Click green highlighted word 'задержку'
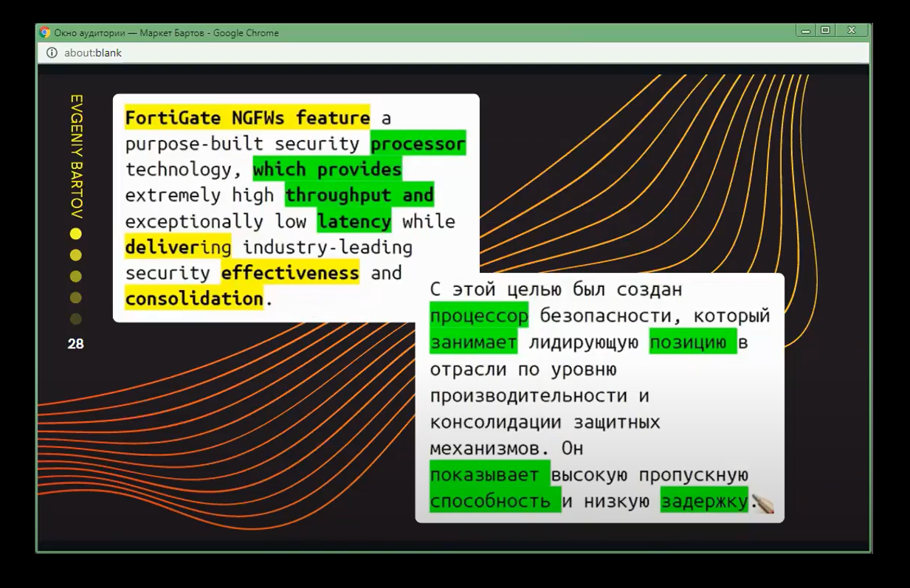This screenshot has height=588, width=910. pyautogui.click(x=704, y=501)
